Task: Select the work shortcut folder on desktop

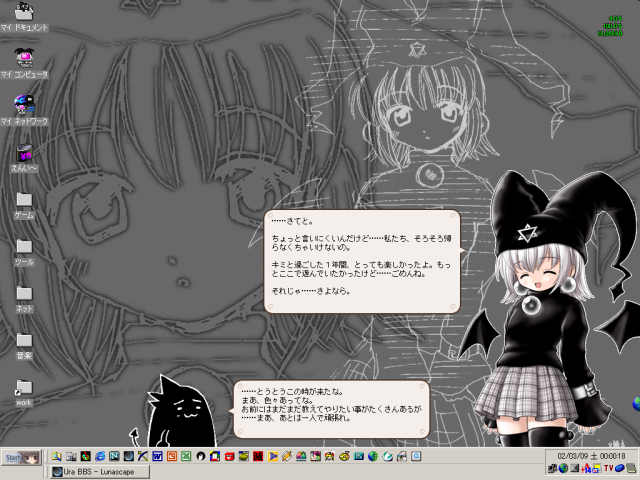Action: pyautogui.click(x=24, y=393)
